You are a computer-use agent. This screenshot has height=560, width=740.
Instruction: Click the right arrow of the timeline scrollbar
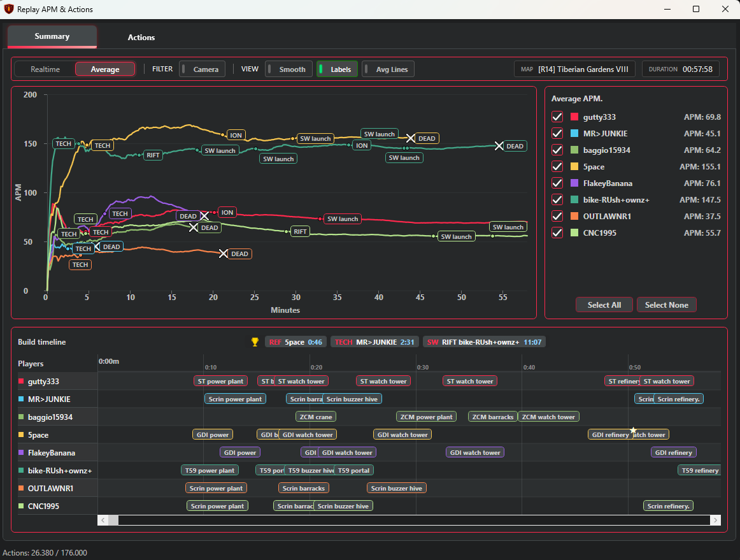tap(715, 520)
